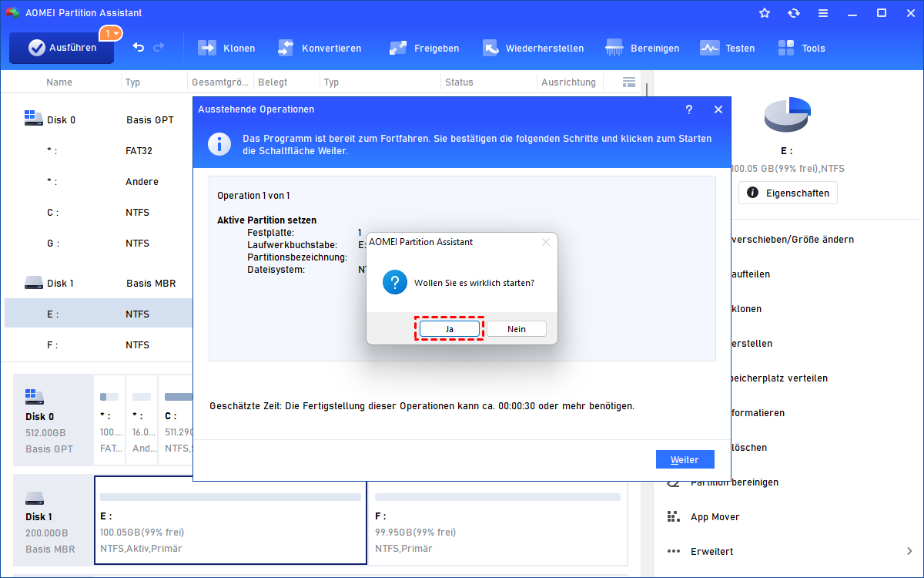
Task: Click the blue info icon in dialog banner
Action: pyautogui.click(x=221, y=144)
